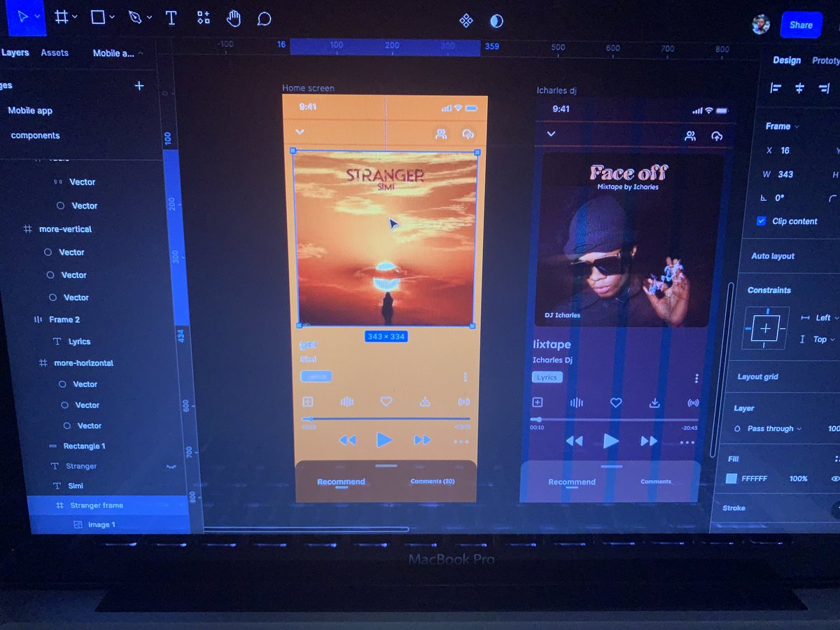Click align horizontal centers icon
The image size is (840, 630).
[799, 87]
